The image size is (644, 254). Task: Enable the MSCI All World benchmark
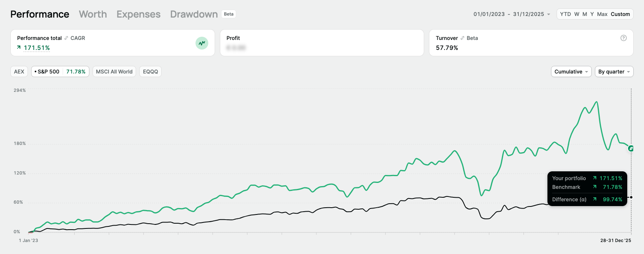114,71
